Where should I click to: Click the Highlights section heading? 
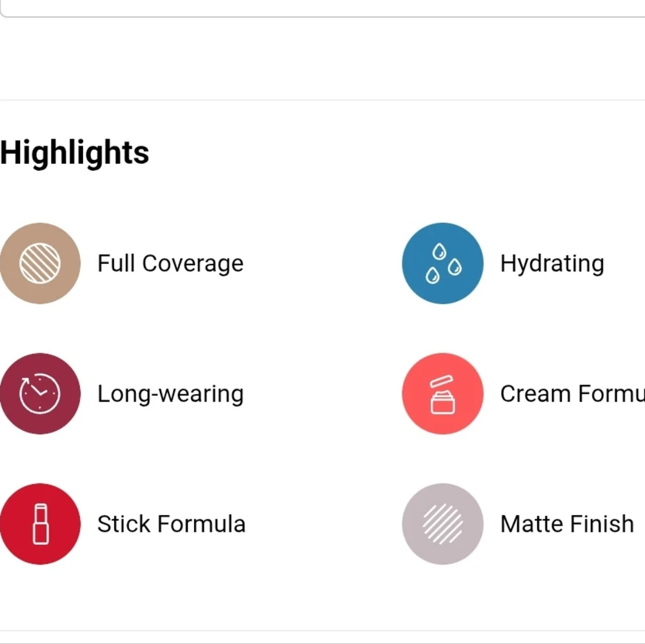click(74, 153)
